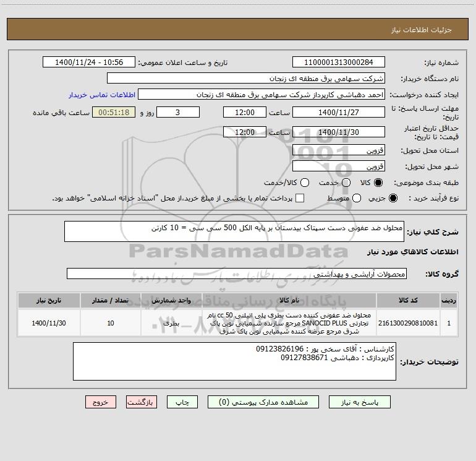Screen dimensions: 476x461
Task: Click the SANOCID PLUS product name cell
Action: pos(289,323)
